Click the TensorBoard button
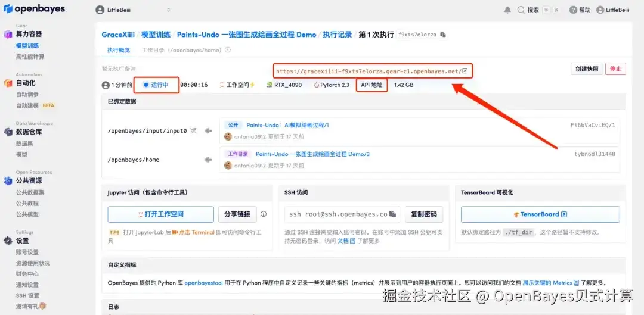Image resolution: width=644 pixels, height=315 pixels. click(x=540, y=214)
